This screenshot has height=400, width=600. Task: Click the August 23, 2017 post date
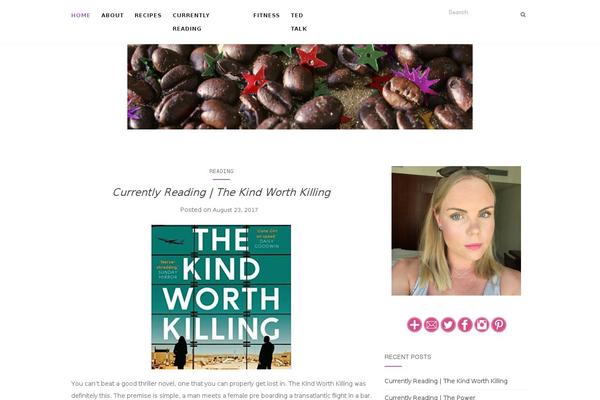pos(235,210)
